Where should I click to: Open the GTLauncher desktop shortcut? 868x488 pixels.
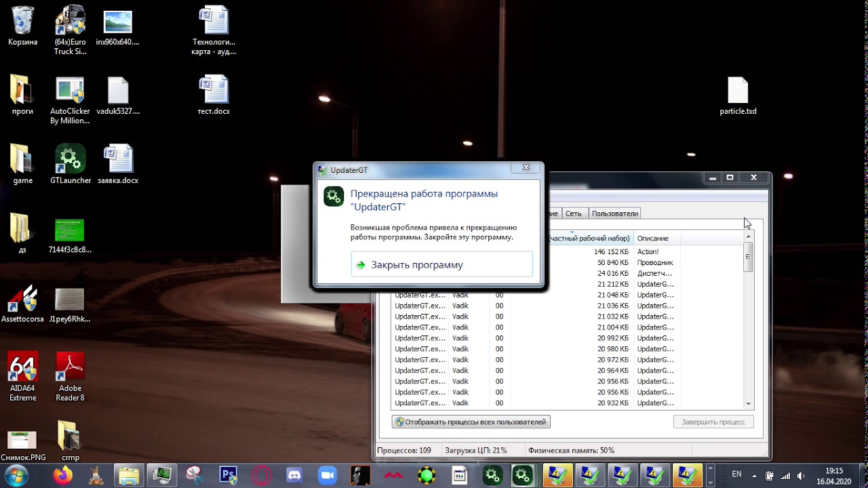pos(70,164)
